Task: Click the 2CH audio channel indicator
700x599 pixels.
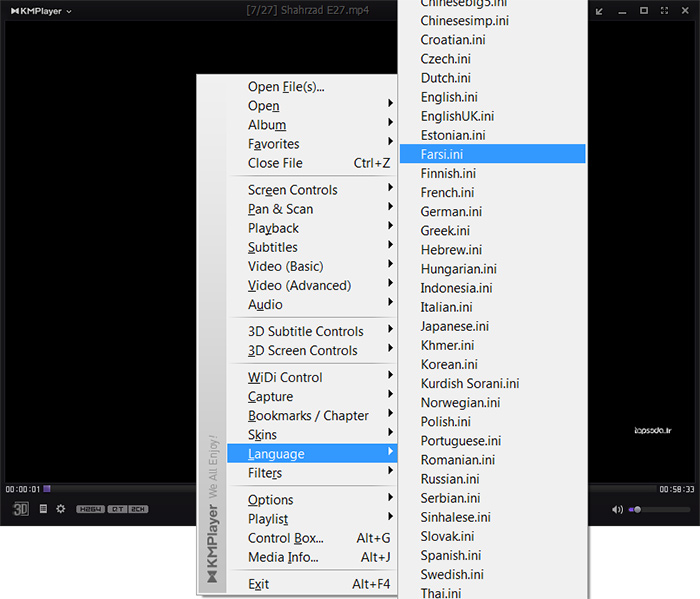Action: coord(138,509)
